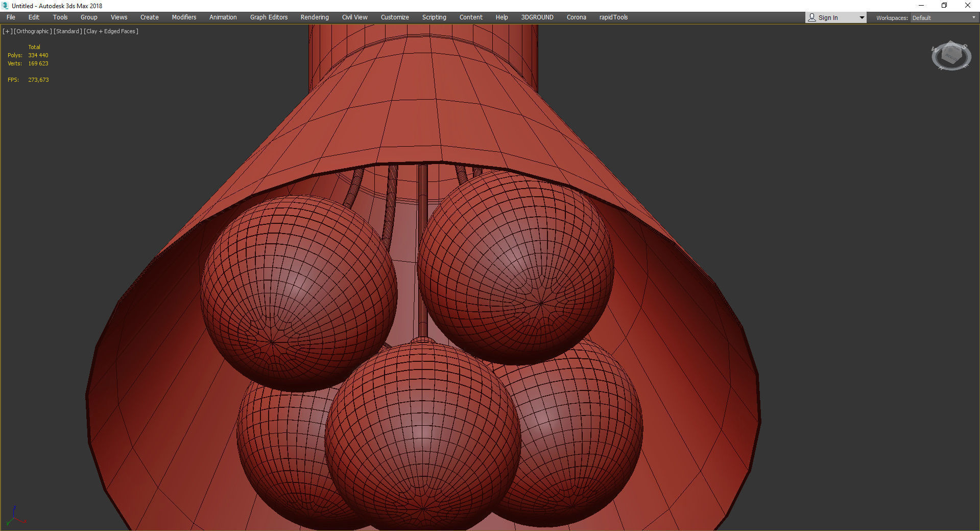Open the Group menu
Screen dimensions: 980x531
pyautogui.click(x=89, y=17)
